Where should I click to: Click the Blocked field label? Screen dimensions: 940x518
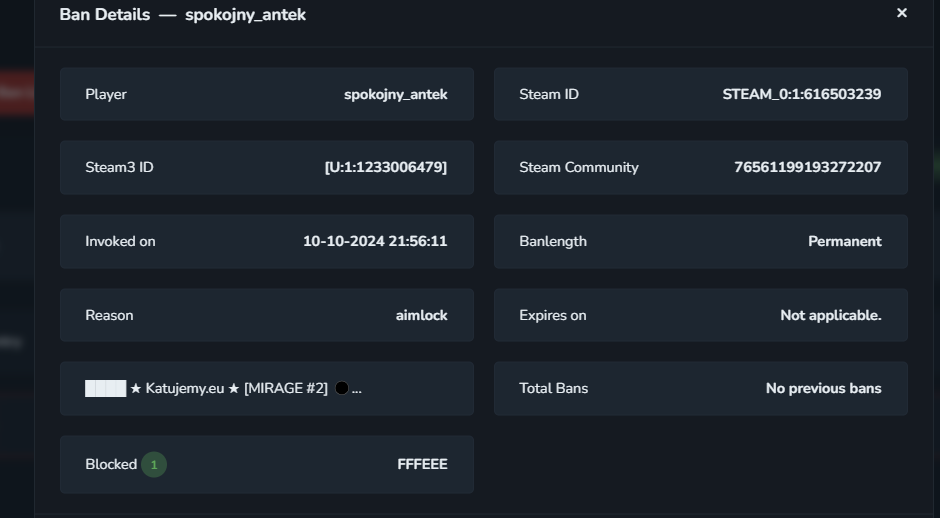(112, 465)
